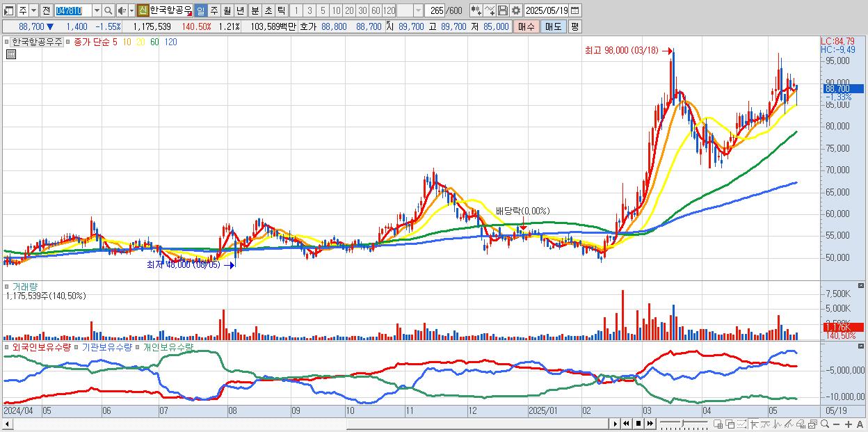Click the panel layout icon at top-left

pos(8,10)
